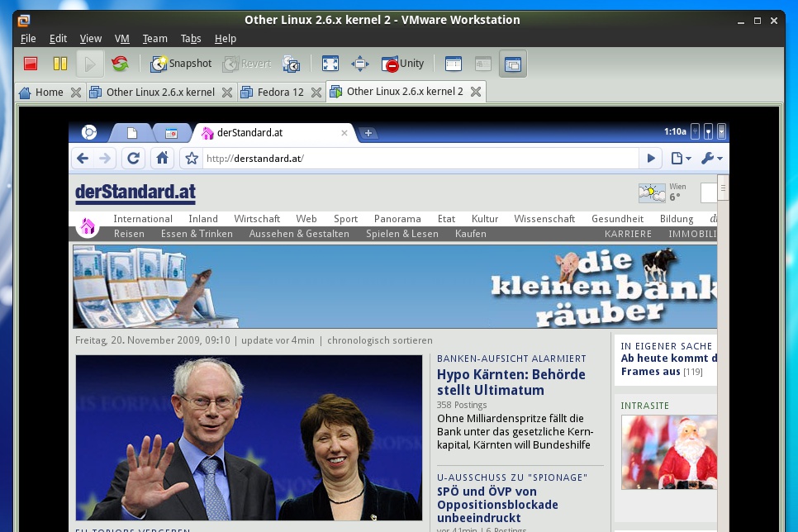Open the Help menu

click(x=226, y=39)
